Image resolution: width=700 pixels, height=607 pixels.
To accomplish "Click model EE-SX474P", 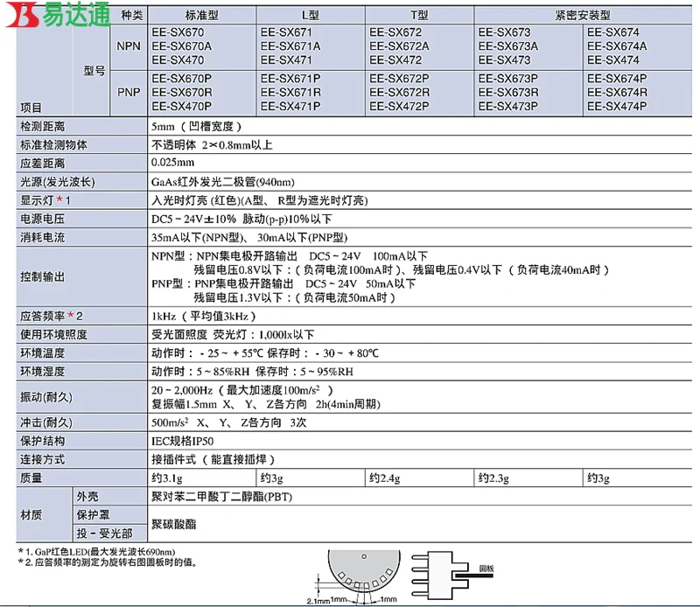I will pyautogui.click(x=617, y=106).
